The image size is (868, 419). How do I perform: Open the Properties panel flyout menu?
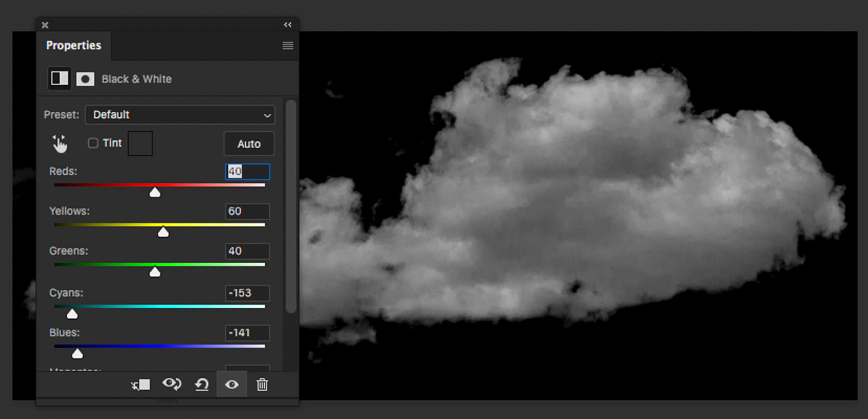coord(288,46)
